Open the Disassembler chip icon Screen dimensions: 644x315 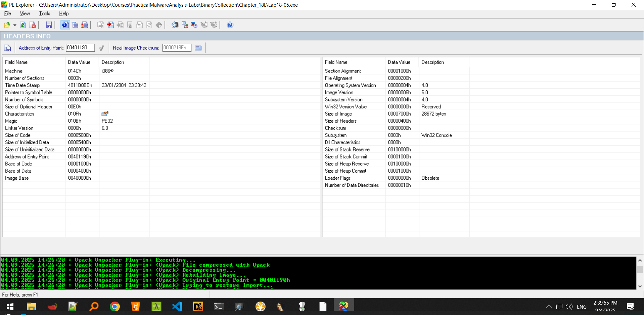click(175, 25)
